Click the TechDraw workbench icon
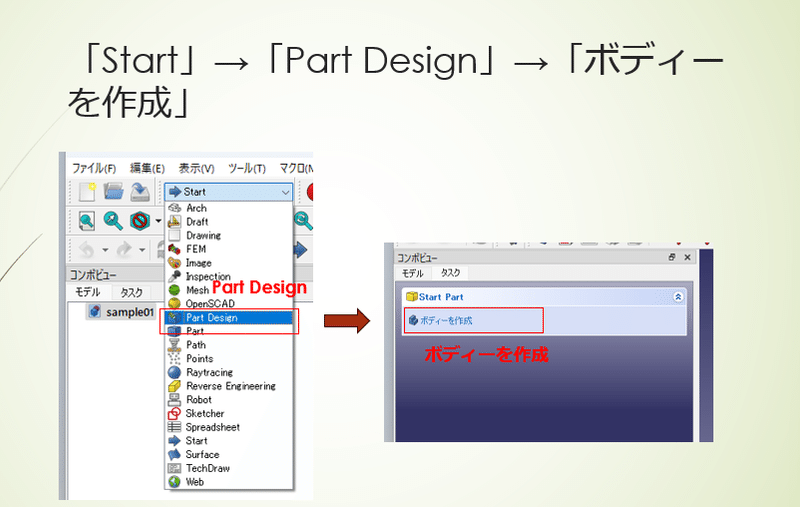 [174, 468]
